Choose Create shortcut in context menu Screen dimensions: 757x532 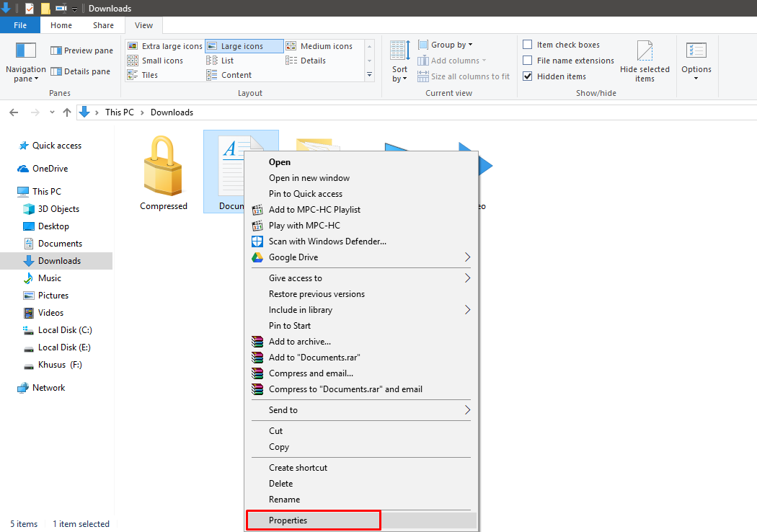361,468
